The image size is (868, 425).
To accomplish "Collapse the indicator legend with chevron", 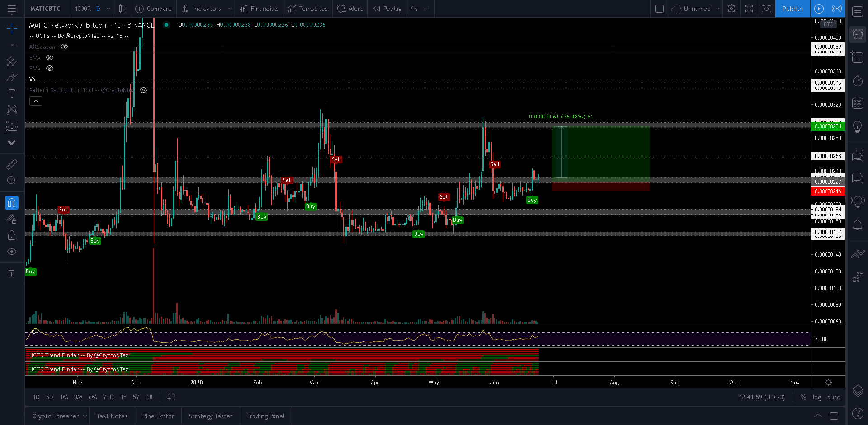I will 36,101.
